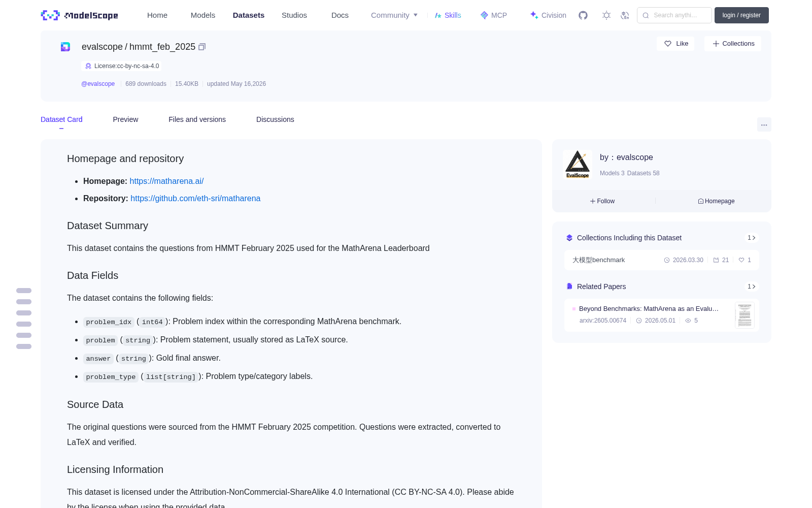Click the 'Datasets 58' count text
This screenshot has width=812, height=508.
(644, 173)
